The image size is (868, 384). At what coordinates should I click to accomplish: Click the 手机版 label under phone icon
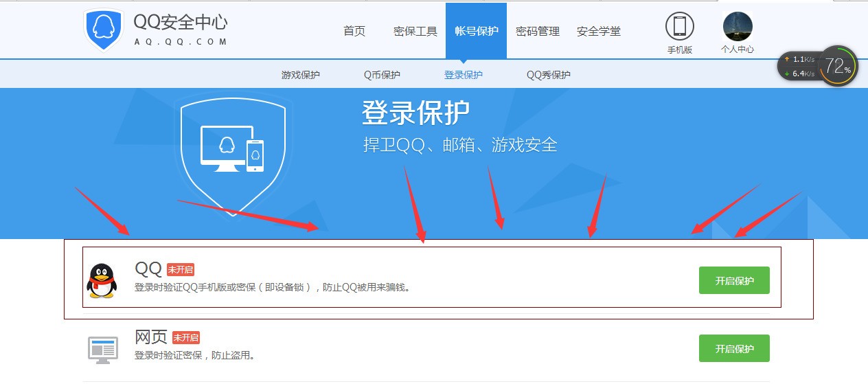click(680, 49)
